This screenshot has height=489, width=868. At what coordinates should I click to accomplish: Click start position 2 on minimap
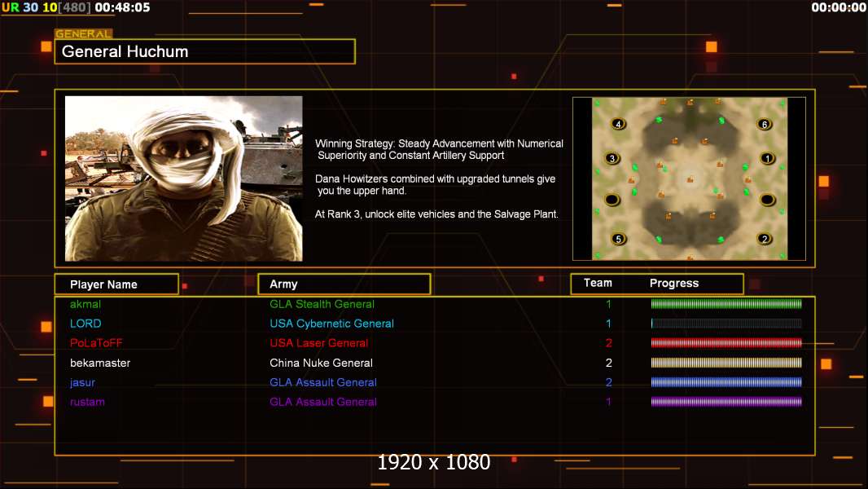765,240
